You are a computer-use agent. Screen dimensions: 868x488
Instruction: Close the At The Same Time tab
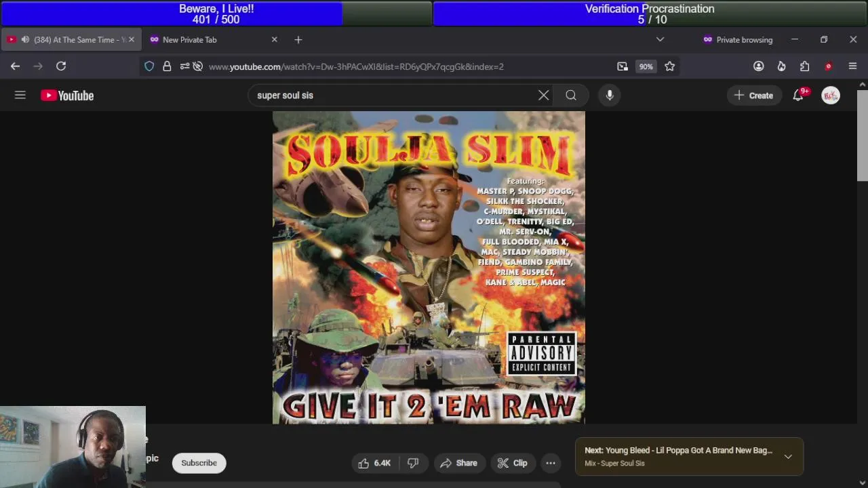[132, 40]
